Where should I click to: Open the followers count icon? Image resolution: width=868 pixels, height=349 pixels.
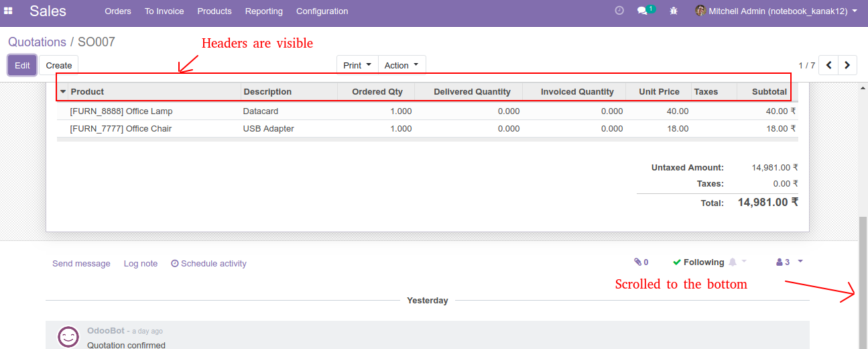click(x=783, y=262)
